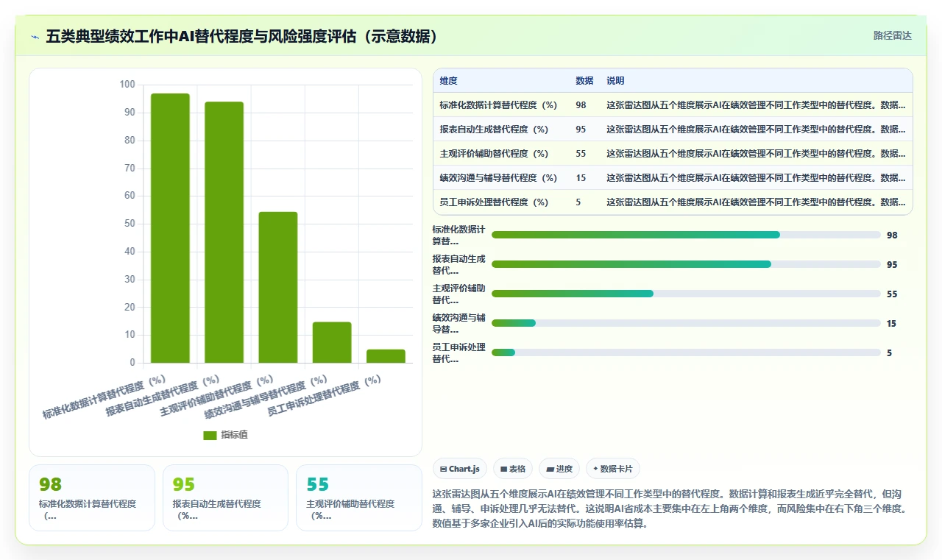Click the 主观评价辅助替代程度 bar in the chart
The image size is (942, 560).
click(278, 287)
